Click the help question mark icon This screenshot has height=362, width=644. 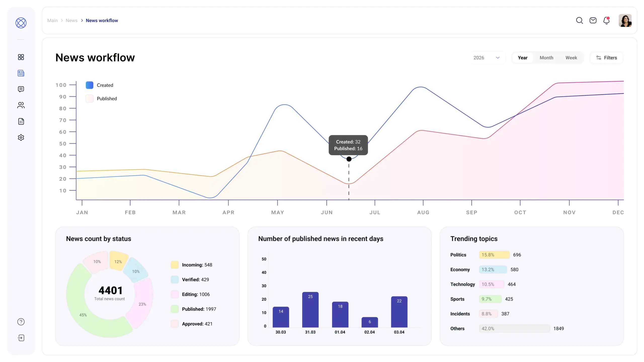(21, 322)
